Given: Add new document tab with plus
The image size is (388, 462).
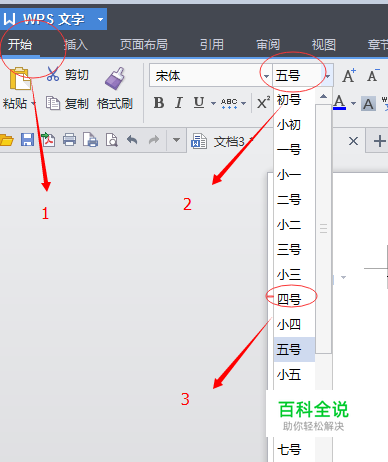Looking at the screenshot, I should point(380,141).
